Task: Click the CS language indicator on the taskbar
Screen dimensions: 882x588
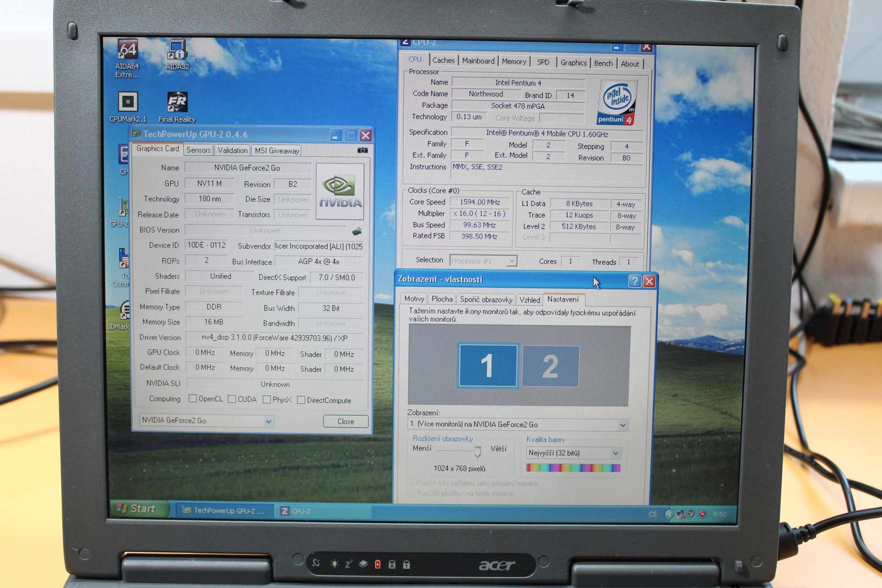Action: 652,514
